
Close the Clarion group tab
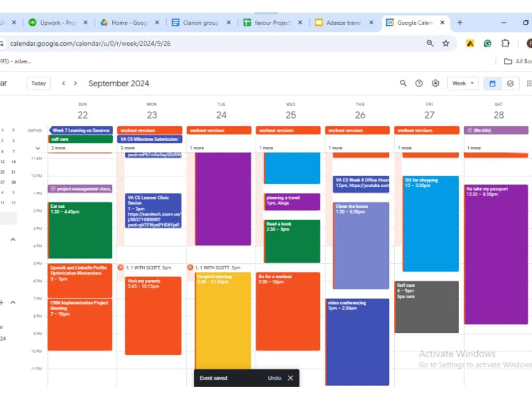[229, 22]
